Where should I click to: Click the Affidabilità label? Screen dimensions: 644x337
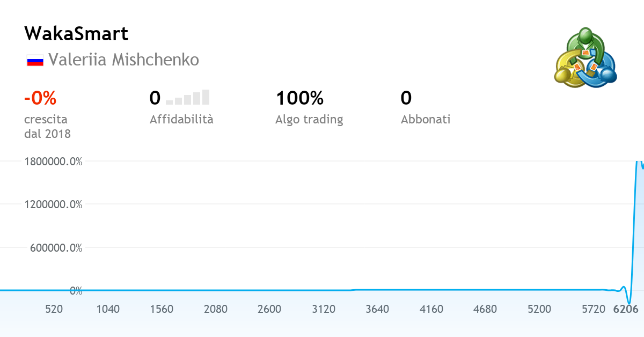(181, 119)
